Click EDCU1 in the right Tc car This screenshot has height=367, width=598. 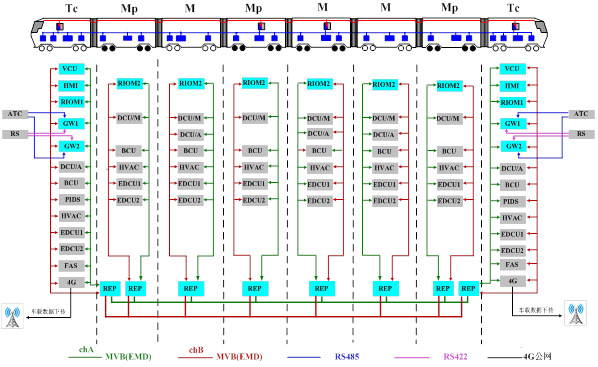[513, 234]
